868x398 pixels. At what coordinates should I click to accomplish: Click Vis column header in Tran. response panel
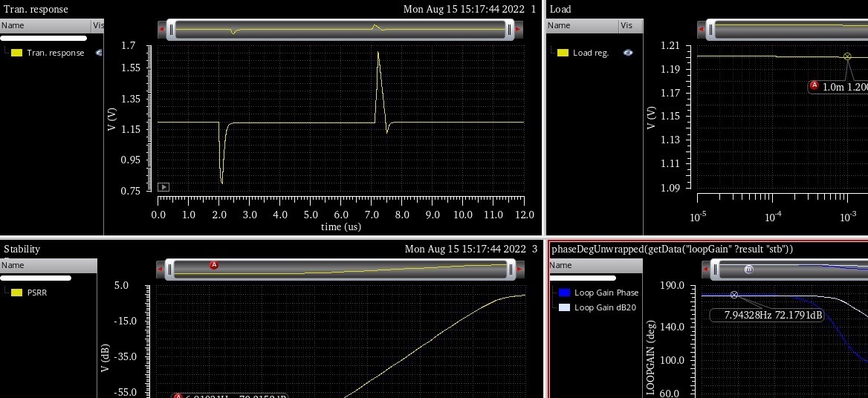click(97, 25)
